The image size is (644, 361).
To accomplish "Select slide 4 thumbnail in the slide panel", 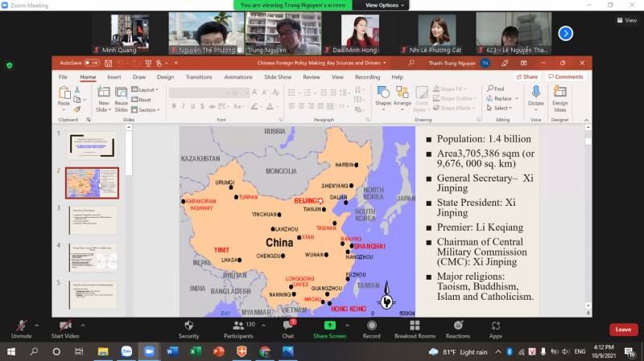I will pyautogui.click(x=92, y=257).
